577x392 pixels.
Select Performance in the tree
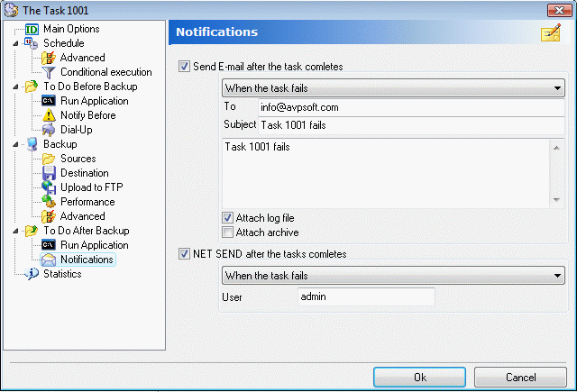tap(87, 202)
